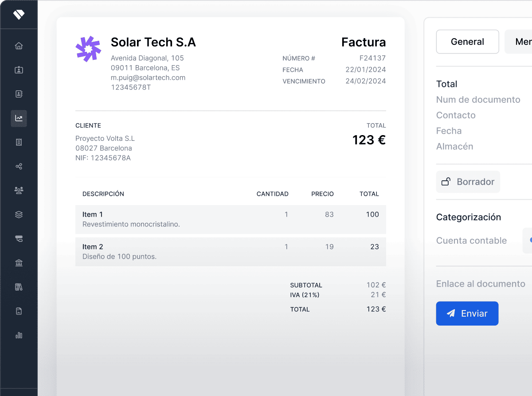
Task: Open the ID badge icon in the sidebar
Action: tap(19, 70)
